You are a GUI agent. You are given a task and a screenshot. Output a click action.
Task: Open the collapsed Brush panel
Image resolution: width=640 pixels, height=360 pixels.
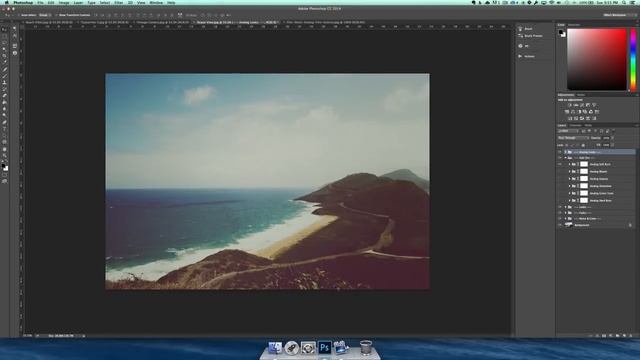pyautogui.click(x=526, y=29)
